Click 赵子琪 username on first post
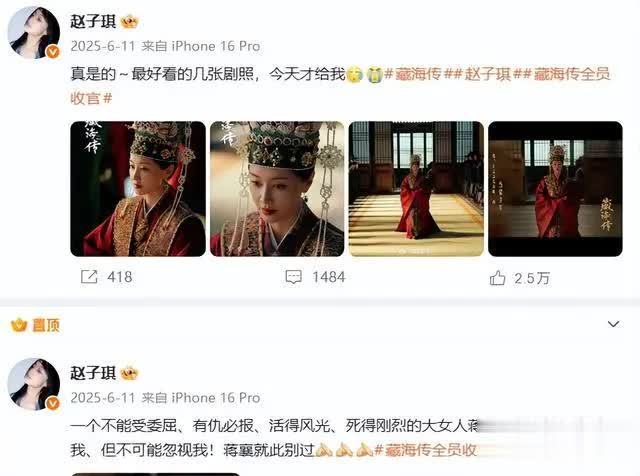This screenshot has height=476, width=640. tap(93, 22)
